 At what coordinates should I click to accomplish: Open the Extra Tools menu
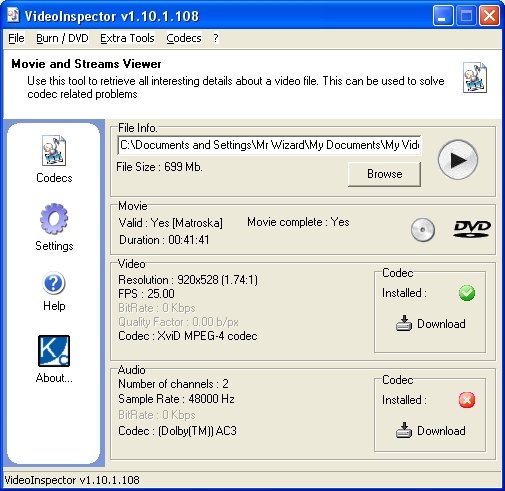point(127,38)
